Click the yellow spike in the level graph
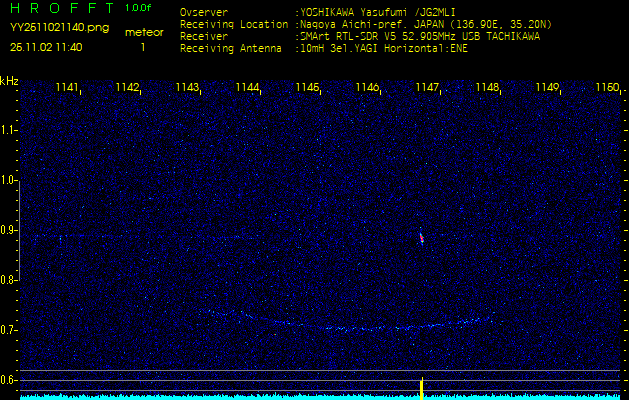 [x=422, y=388]
